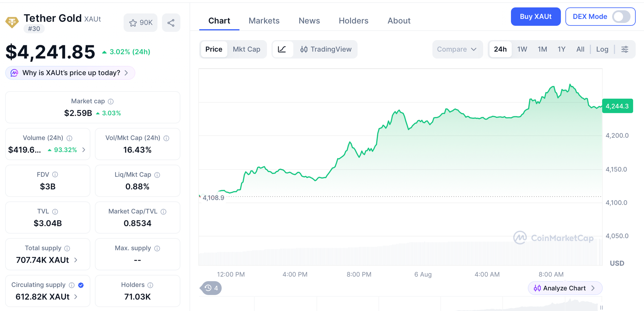Expand Volume (24h) details chevron
The width and height of the screenshot is (644, 311).
(x=84, y=150)
